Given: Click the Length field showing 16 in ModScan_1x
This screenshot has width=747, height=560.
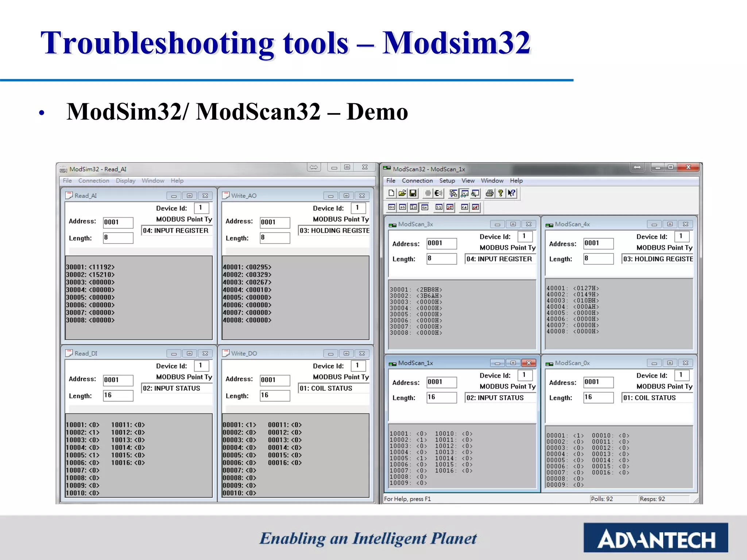Looking at the screenshot, I should (x=442, y=397).
